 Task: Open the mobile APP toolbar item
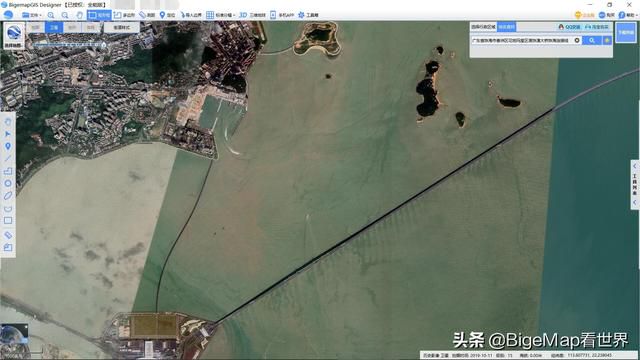tap(282, 15)
